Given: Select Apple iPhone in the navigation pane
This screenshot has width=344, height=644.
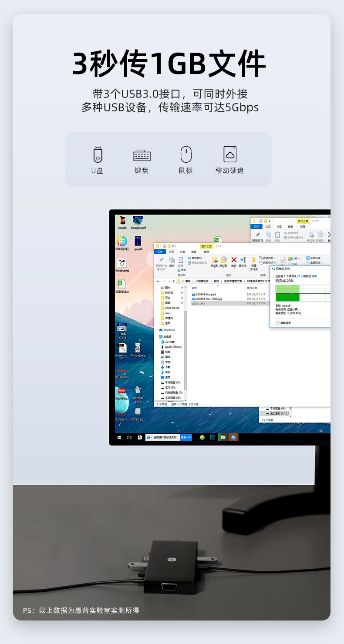Looking at the screenshot, I should (x=171, y=347).
